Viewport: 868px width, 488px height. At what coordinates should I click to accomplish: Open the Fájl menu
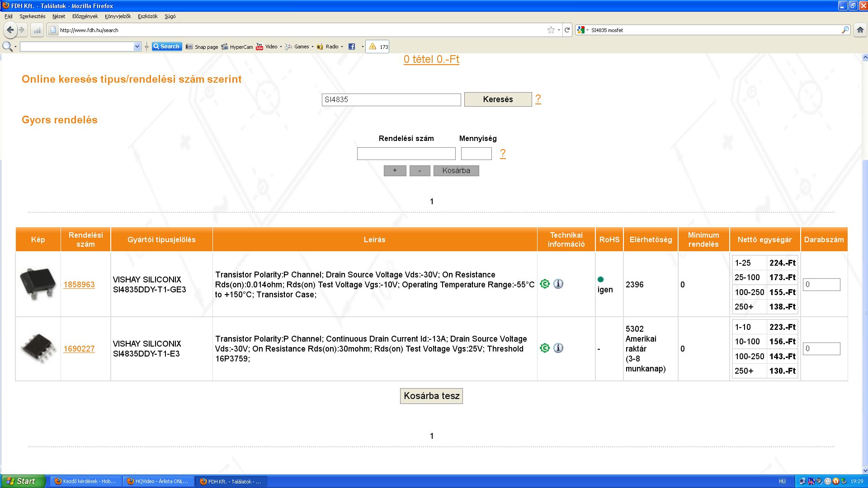9,16
